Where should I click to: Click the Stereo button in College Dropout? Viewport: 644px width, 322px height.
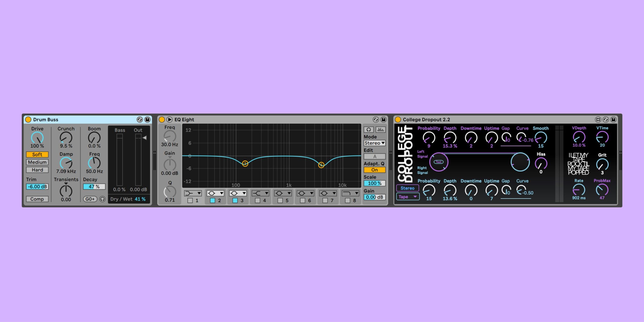coord(407,188)
